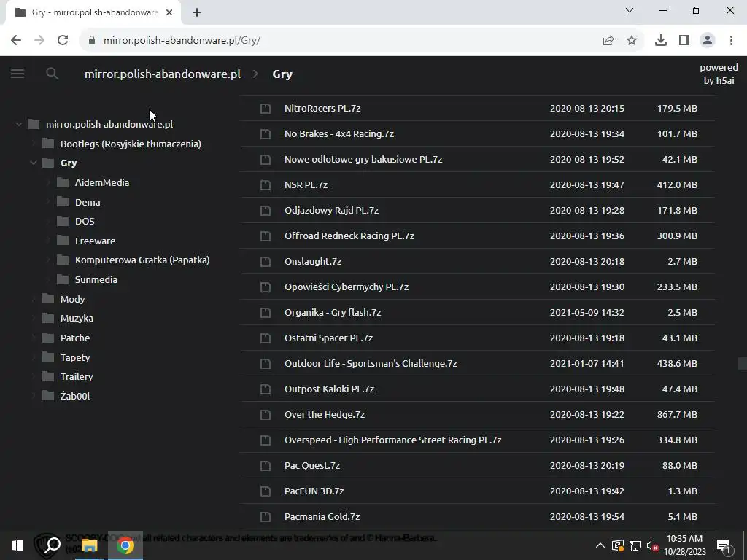Open Windows taskbar search
This screenshot has height=560, width=747.
point(53,545)
